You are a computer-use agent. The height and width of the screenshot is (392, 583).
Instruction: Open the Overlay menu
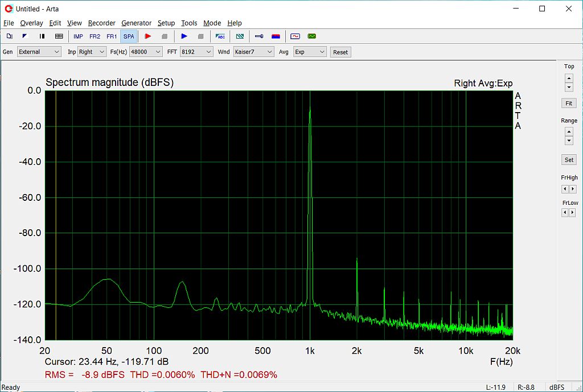[x=32, y=23]
